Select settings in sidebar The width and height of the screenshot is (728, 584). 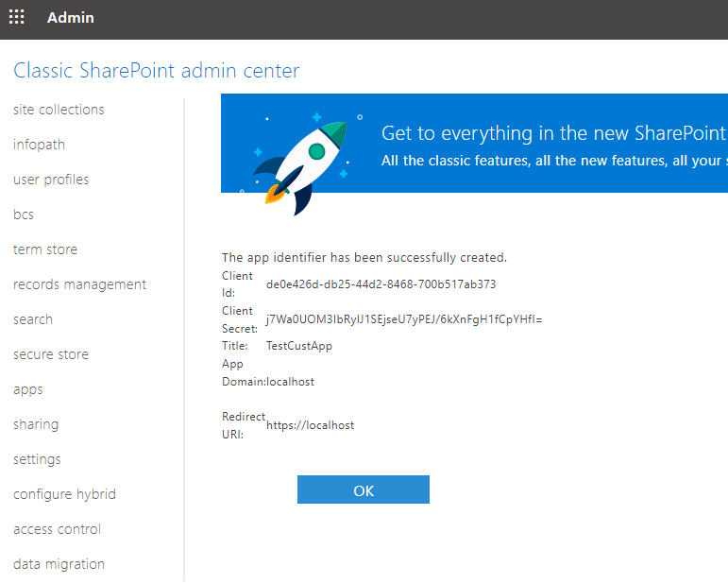click(x=37, y=459)
